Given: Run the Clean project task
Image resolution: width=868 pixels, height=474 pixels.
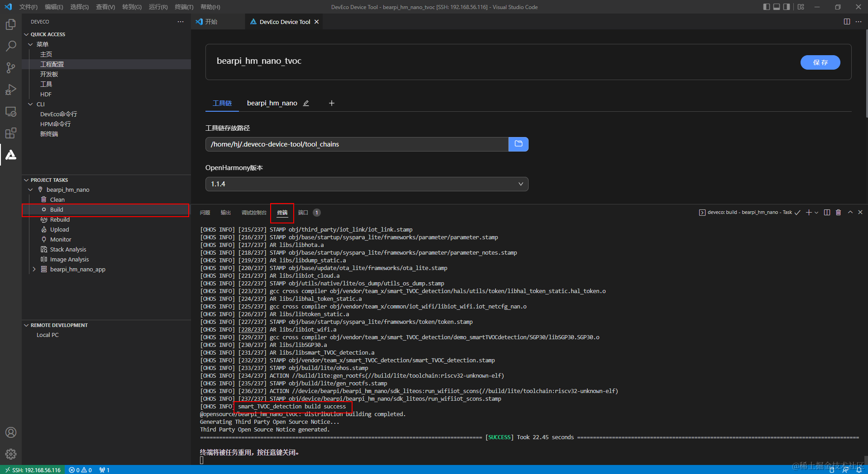Looking at the screenshot, I should 106,200.
